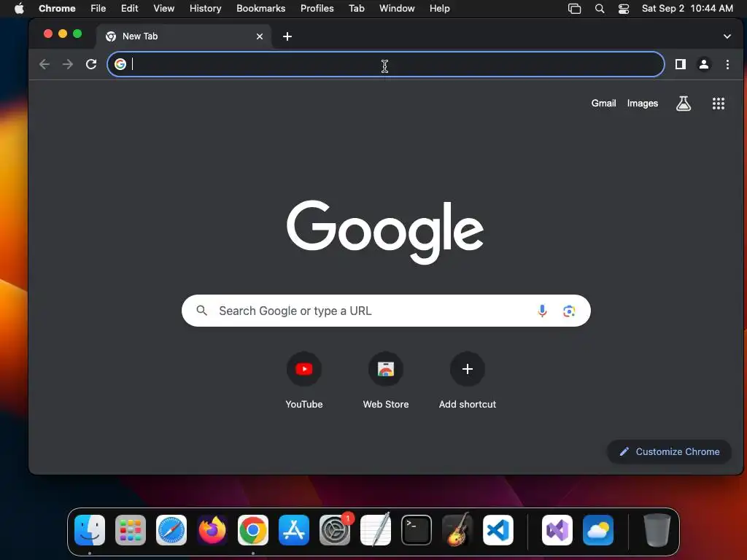Click the Google search box field
The width and height of the screenshot is (747, 560).
tap(386, 311)
